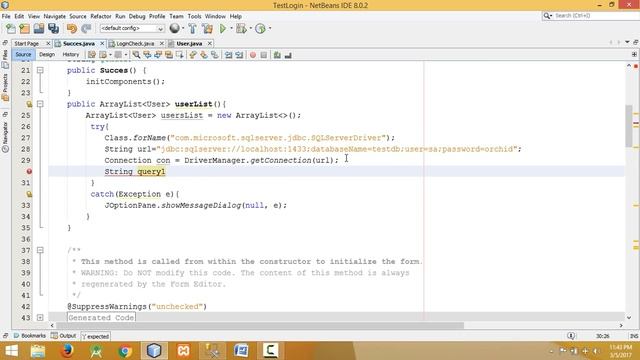Open Chrome from the Windows taskbar
The height and width of the screenshot is (360, 640).
click(x=125, y=351)
